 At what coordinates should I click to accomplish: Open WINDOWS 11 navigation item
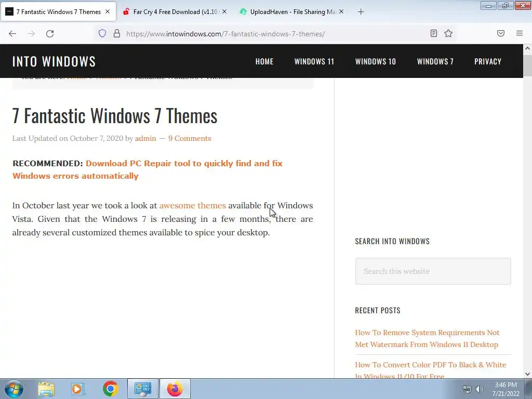pos(314,61)
